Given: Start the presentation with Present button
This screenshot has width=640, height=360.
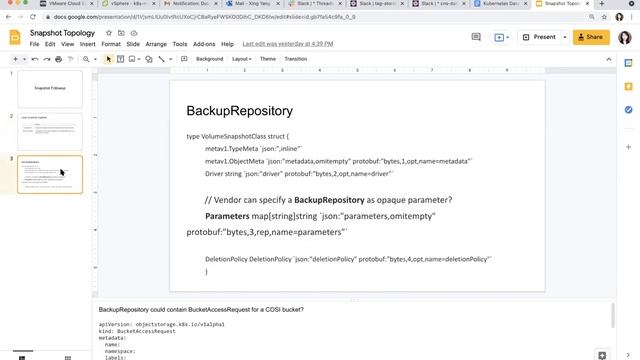Looking at the screenshot, I should pyautogui.click(x=539, y=37).
